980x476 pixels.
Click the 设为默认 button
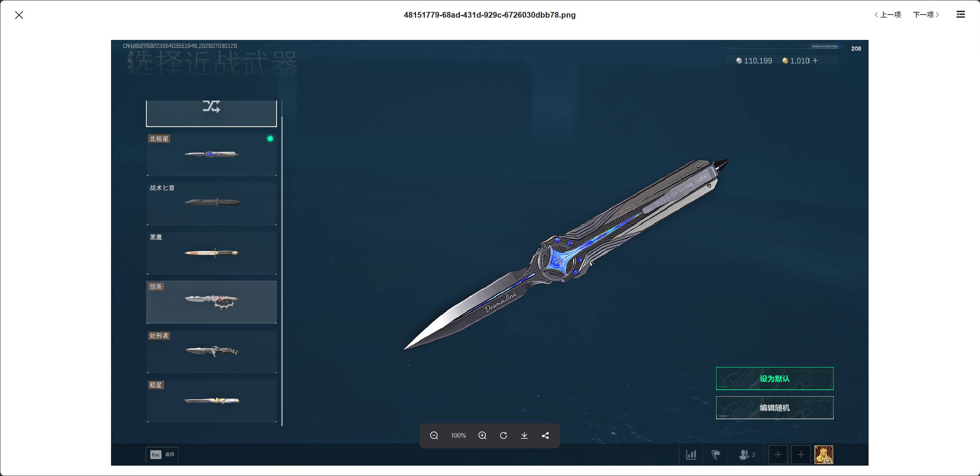[x=774, y=378]
